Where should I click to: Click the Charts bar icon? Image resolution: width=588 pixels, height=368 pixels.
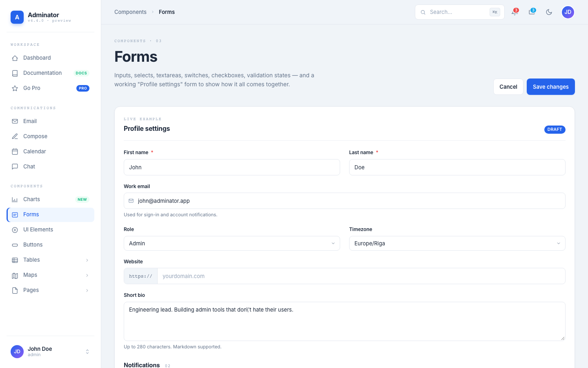click(15, 200)
